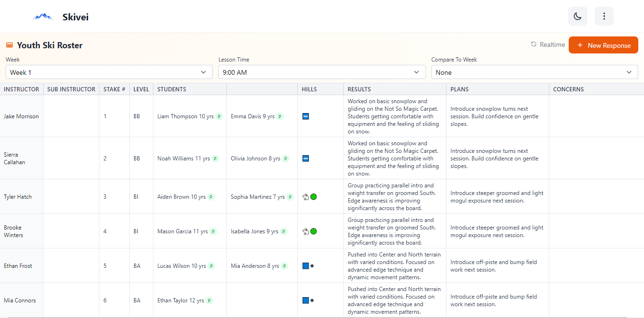The image size is (644, 318).
Task: Click the HILLS column header
Action: [321, 89]
